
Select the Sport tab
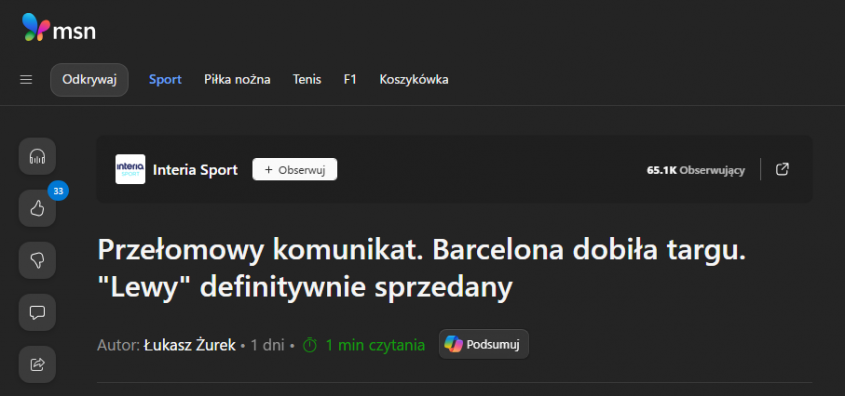tap(165, 80)
